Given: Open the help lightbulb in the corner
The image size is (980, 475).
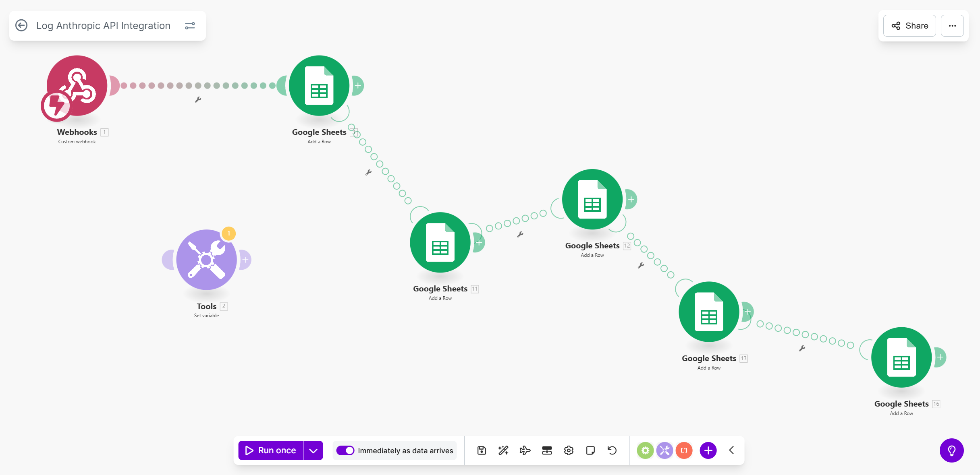Looking at the screenshot, I should (952, 450).
